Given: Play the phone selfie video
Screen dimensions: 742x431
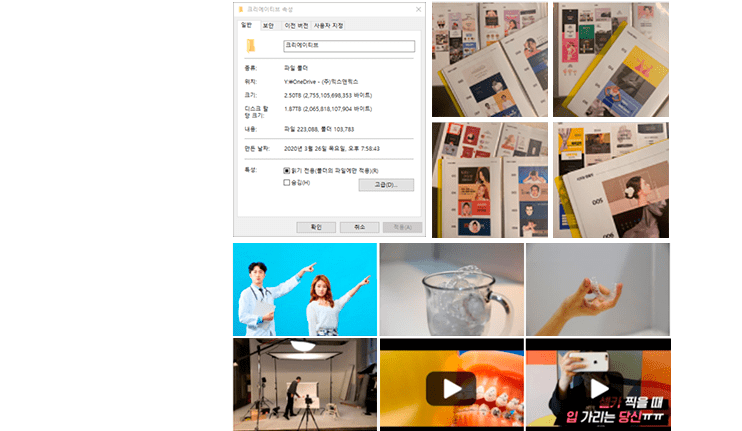Looking at the screenshot, I should [598, 388].
